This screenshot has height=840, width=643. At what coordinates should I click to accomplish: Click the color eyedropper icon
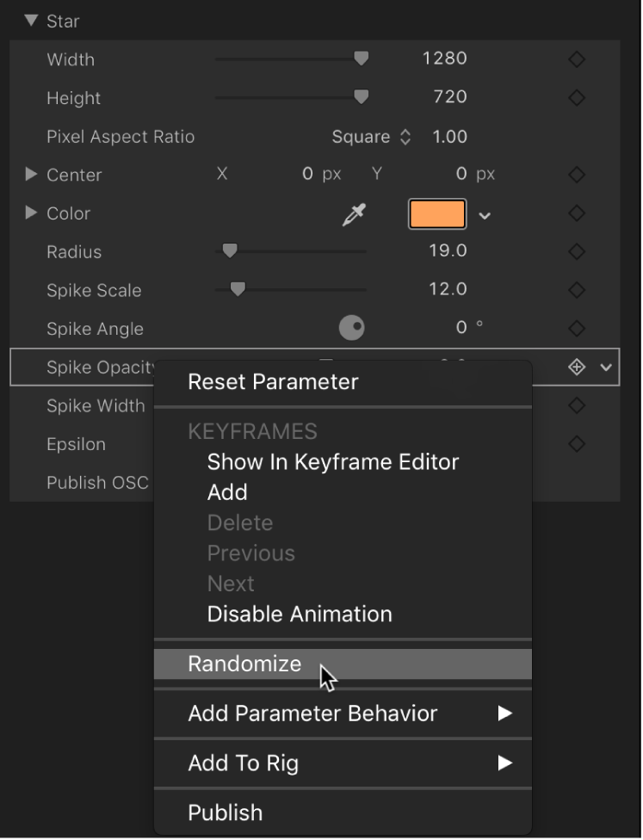[x=353, y=214]
